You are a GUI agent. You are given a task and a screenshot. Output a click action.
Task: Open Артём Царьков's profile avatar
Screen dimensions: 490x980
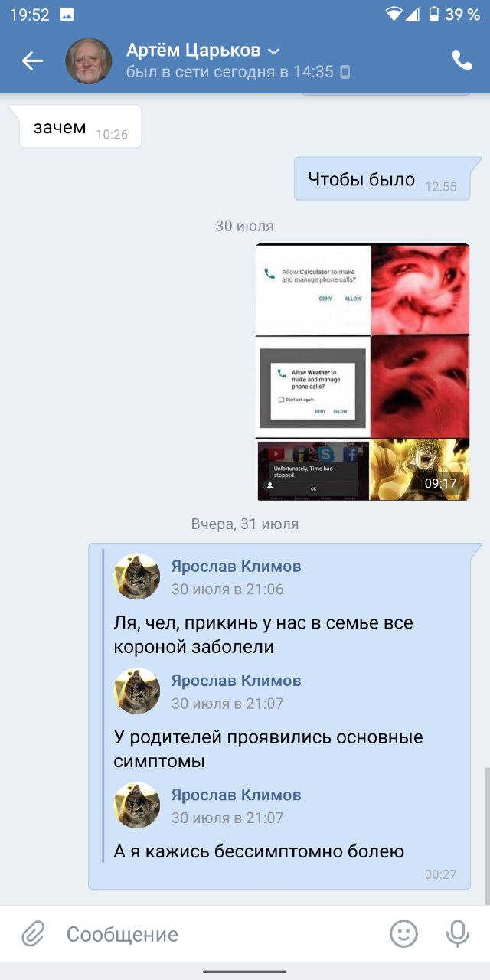[89, 61]
